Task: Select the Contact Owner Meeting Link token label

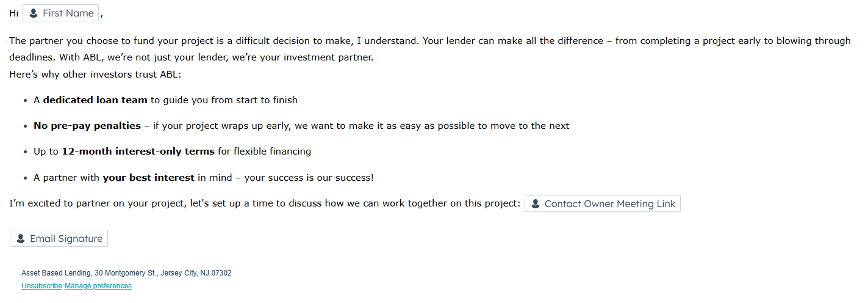Action: point(609,204)
